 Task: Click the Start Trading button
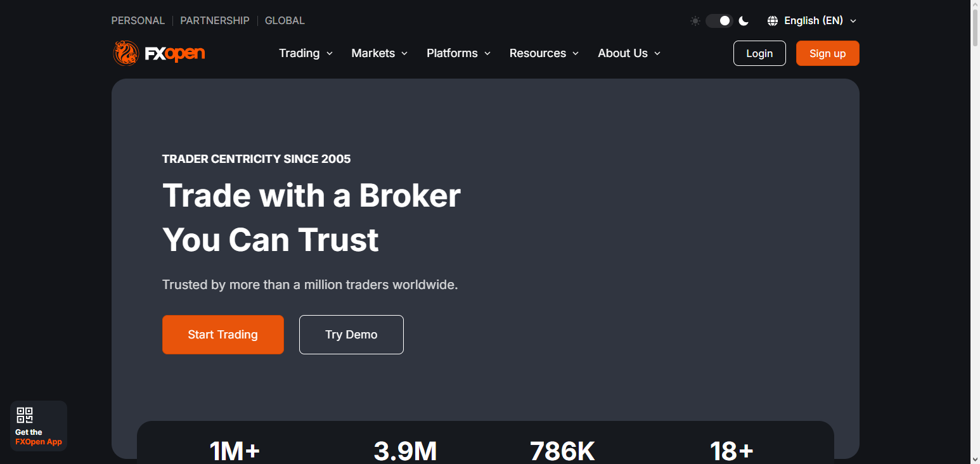223,335
